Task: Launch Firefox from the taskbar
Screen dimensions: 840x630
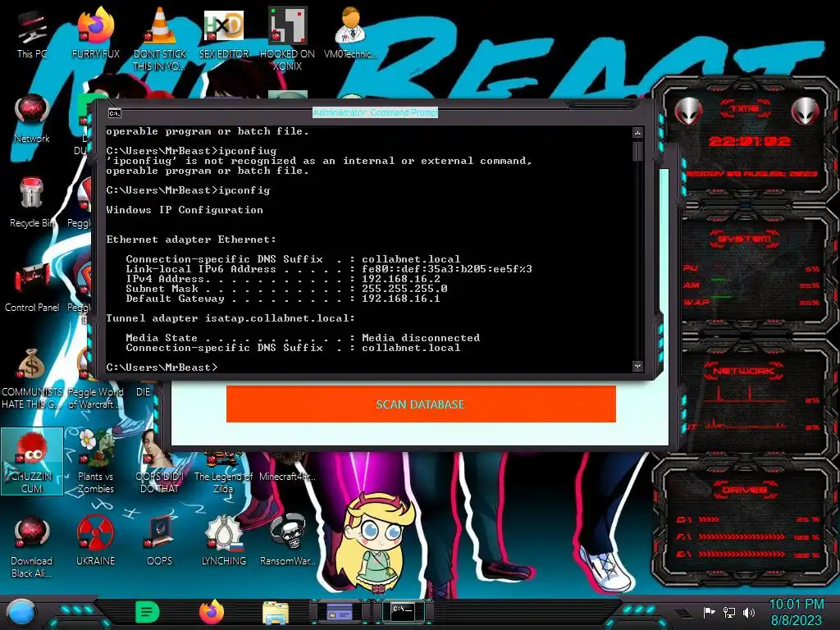Action: point(211,612)
